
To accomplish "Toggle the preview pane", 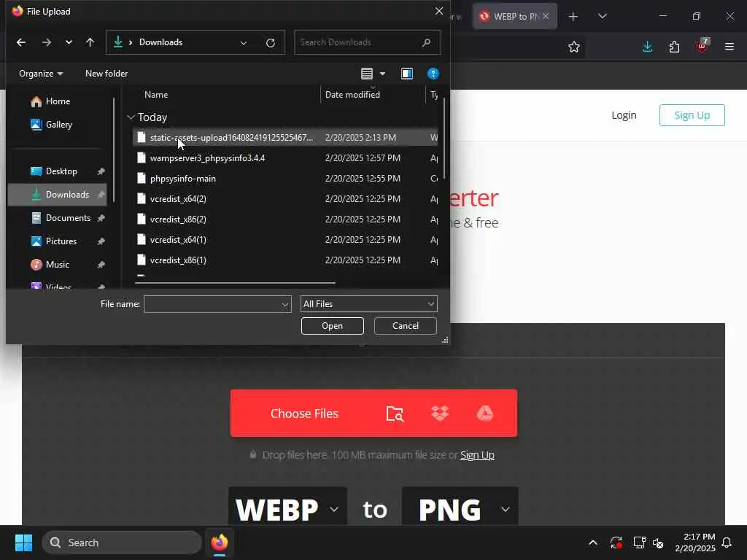I will (x=407, y=74).
